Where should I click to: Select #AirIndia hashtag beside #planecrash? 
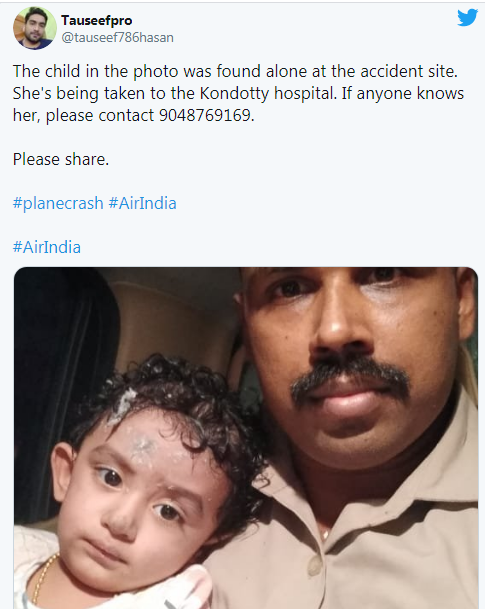143,203
